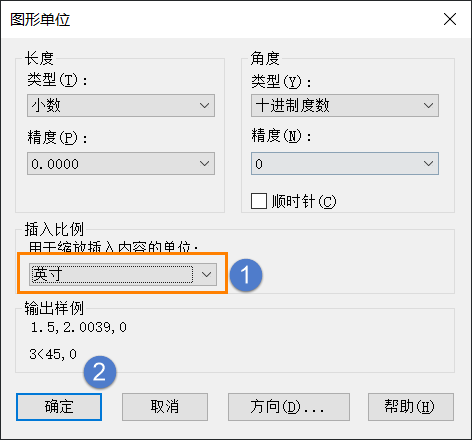Open help via 帮助(H) button
472x440 pixels.
click(411, 407)
